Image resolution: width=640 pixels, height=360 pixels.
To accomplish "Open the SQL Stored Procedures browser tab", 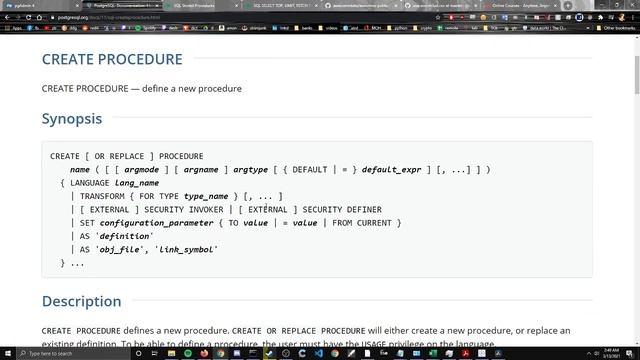I will tap(202, 6).
